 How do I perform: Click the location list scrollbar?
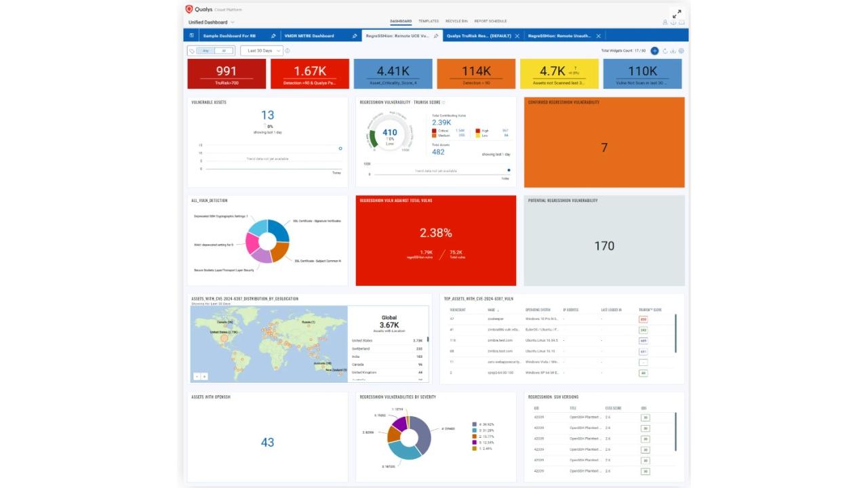[x=427, y=338]
